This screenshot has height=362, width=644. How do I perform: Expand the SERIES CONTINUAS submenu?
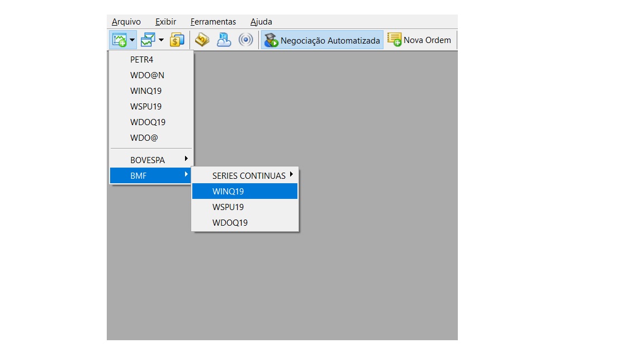tap(249, 175)
